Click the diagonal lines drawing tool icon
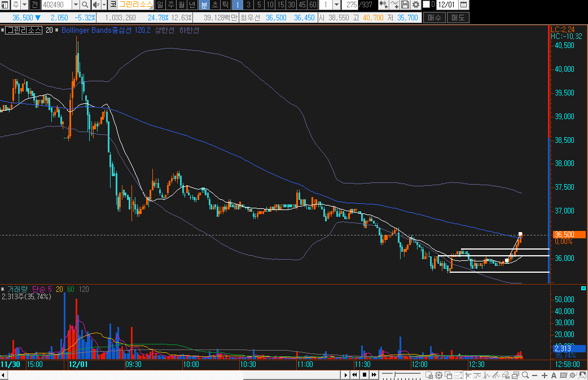Viewport: 588px width, 380px height. click(497, 375)
